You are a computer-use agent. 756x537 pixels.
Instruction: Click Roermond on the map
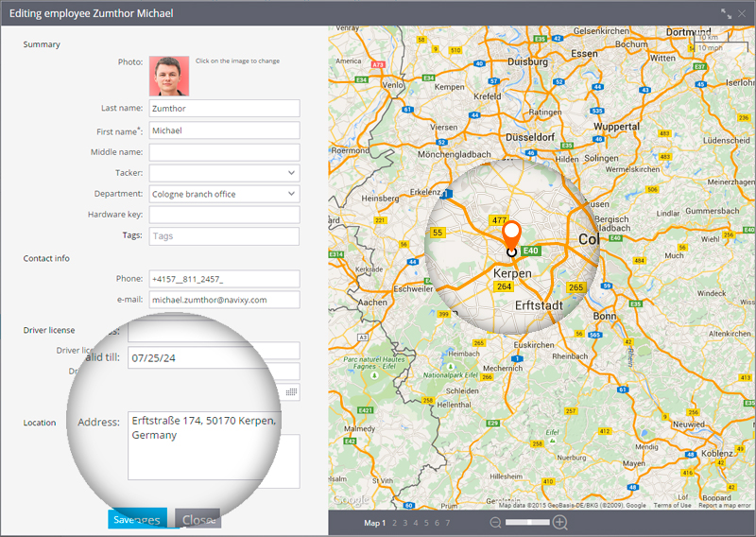[x=351, y=150]
